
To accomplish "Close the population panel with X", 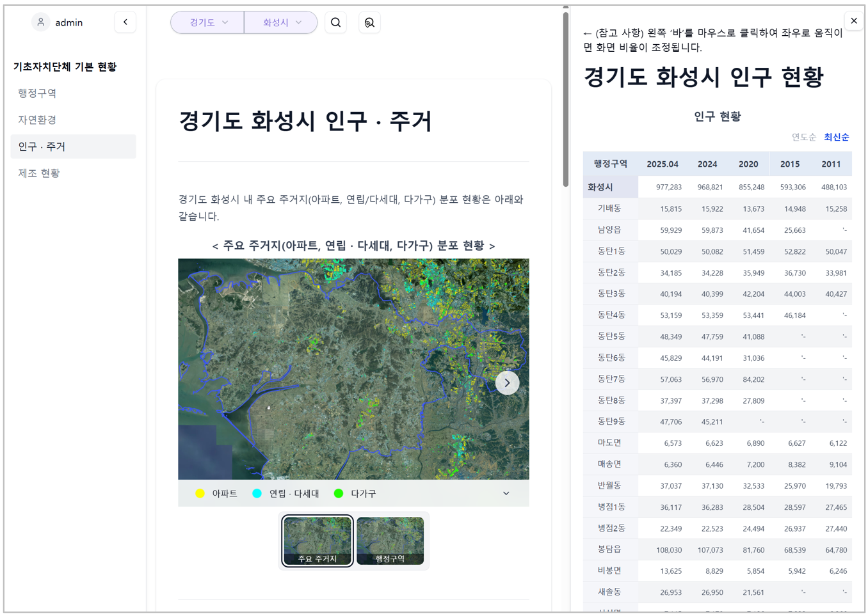I will (x=854, y=21).
